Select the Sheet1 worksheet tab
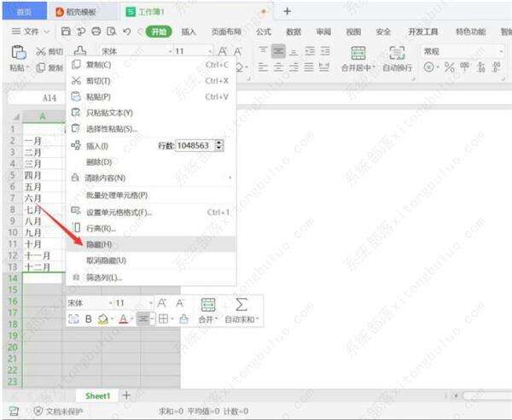The width and height of the screenshot is (512, 420). 97,396
